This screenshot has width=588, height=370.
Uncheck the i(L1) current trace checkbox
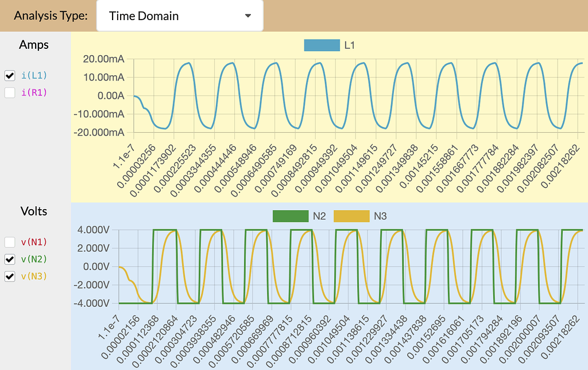9,75
